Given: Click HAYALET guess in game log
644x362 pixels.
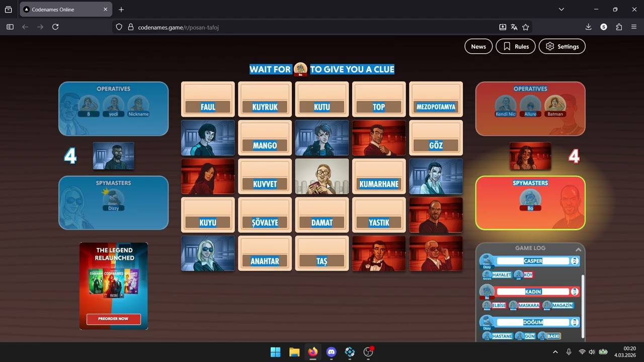Looking at the screenshot, I should click(497, 275).
